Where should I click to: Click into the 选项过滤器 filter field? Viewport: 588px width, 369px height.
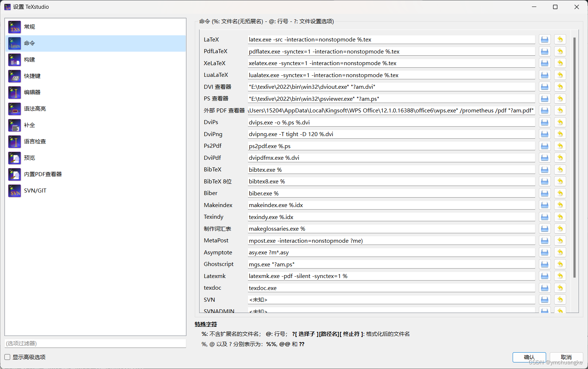(x=95, y=343)
